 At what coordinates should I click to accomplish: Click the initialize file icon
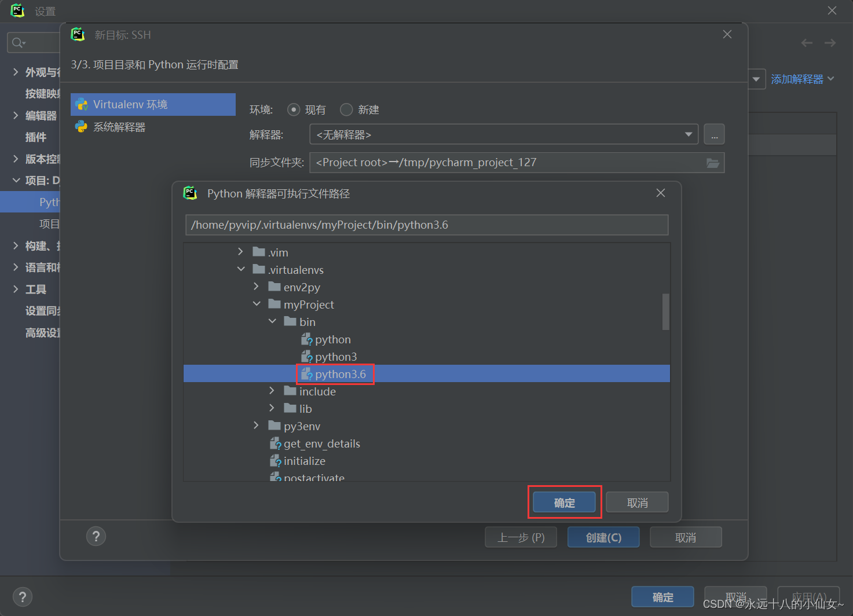point(276,461)
